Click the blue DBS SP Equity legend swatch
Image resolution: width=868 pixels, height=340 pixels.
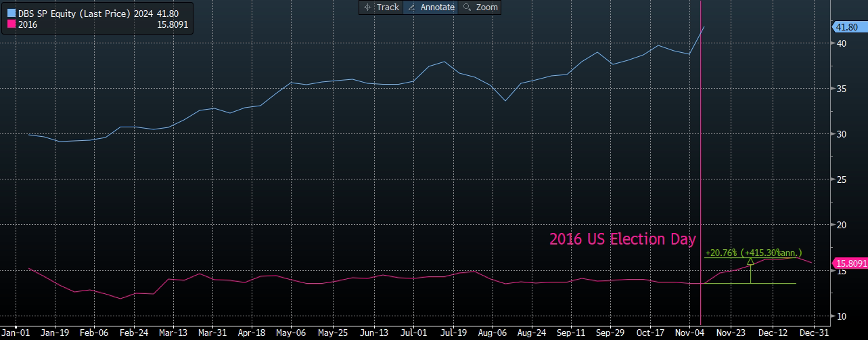point(11,13)
